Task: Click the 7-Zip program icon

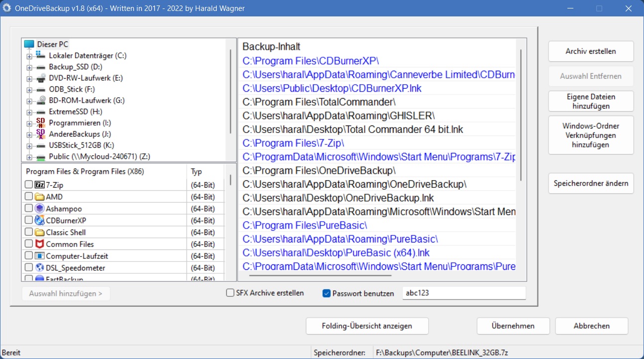Action: (39, 185)
